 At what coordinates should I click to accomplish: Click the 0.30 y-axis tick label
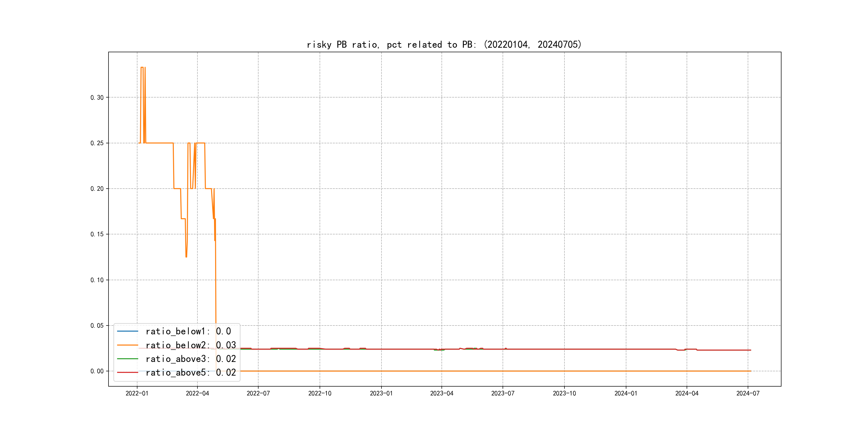coord(97,98)
